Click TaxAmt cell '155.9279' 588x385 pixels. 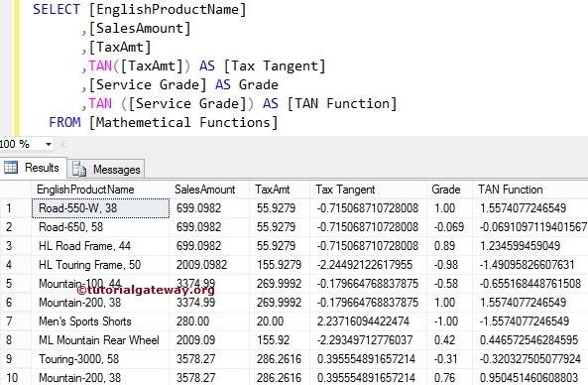[x=280, y=265]
